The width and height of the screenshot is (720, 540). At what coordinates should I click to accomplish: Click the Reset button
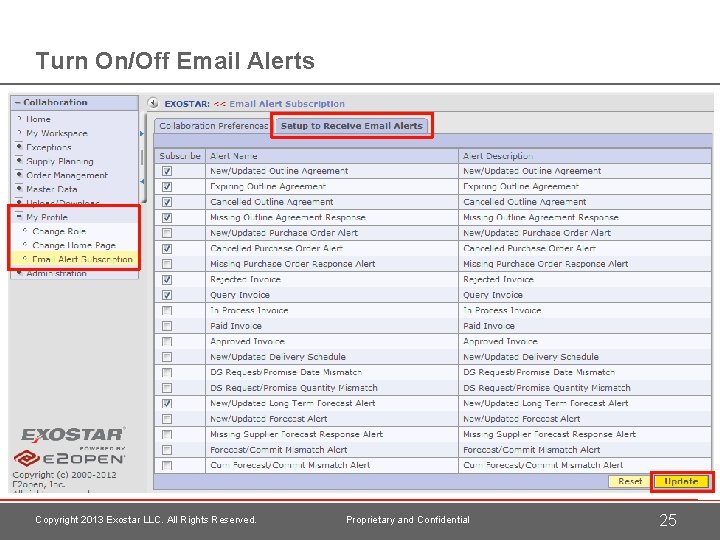point(629,481)
